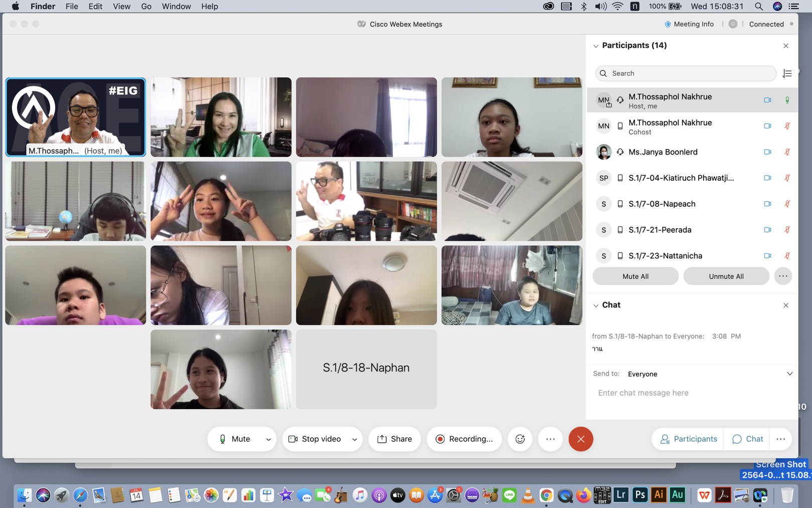Click the Share button
Screen dimensions: 812x508
(395, 439)
